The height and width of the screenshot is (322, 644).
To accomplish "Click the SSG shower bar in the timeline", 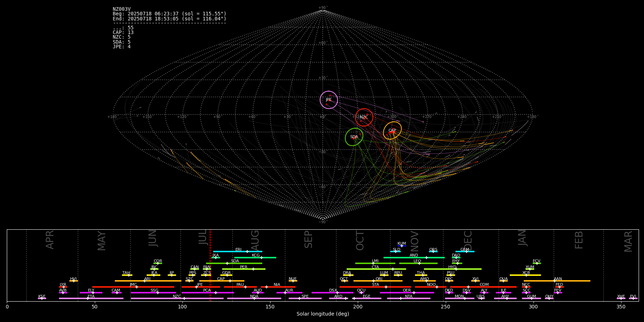I will [x=153, y=292].
